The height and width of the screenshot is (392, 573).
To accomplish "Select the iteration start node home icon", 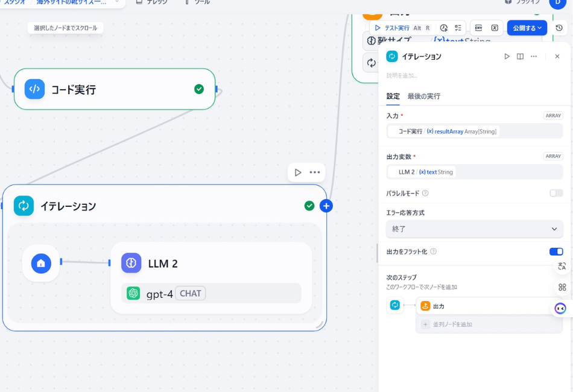I will [40, 263].
